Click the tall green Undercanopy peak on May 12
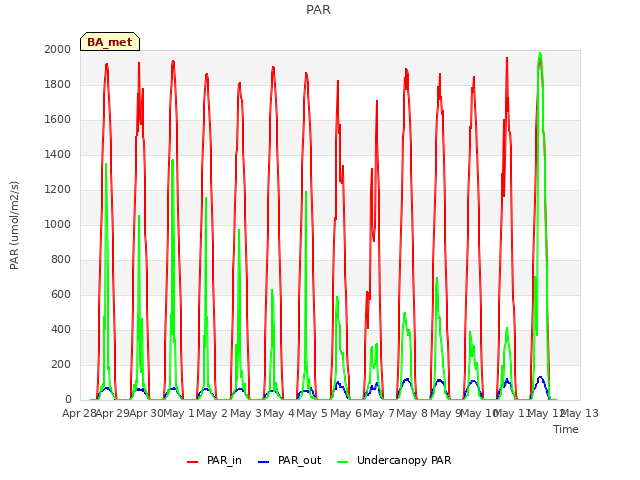This screenshot has width=640, height=480. pyautogui.click(x=540, y=53)
